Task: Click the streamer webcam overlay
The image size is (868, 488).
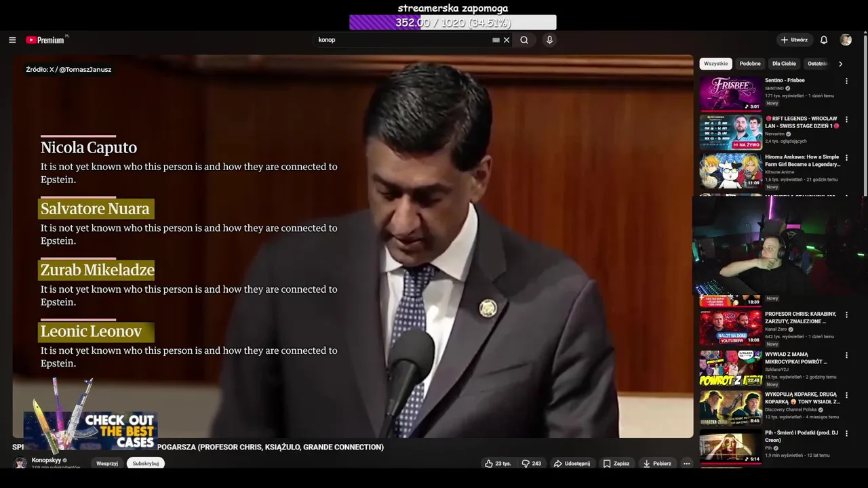Action: point(780,245)
